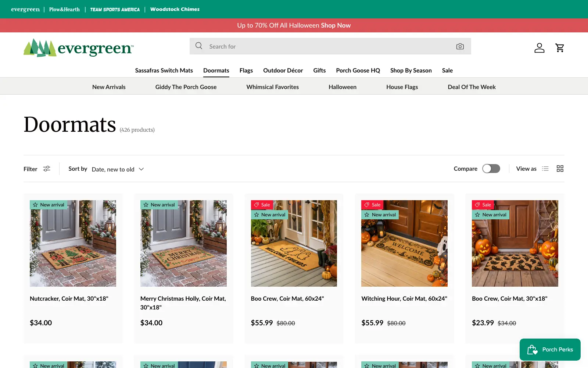
Task: Open the Nutcracker Coir Mat image
Action: [73, 243]
